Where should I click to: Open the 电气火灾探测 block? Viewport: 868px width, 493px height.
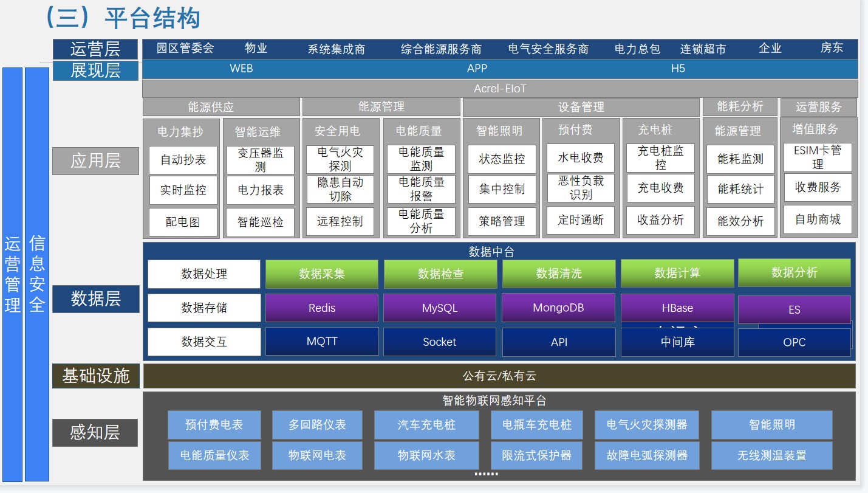pyautogui.click(x=340, y=159)
